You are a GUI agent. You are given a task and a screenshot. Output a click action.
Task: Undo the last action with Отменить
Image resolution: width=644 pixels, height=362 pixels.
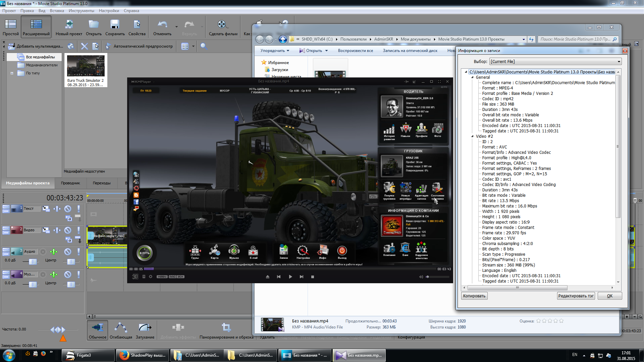click(163, 24)
